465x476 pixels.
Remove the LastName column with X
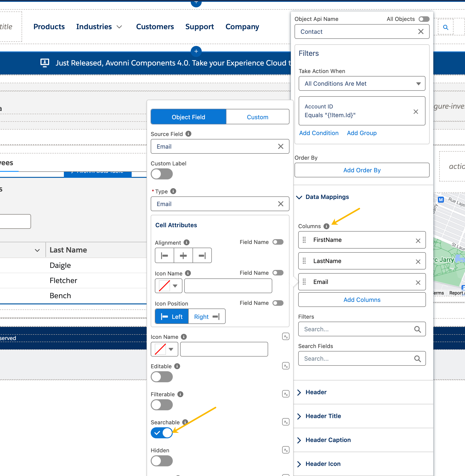(x=418, y=261)
